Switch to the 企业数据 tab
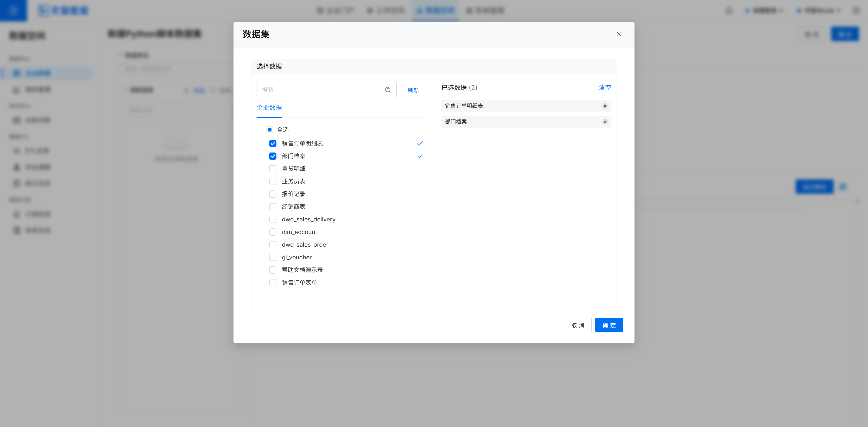868x427 pixels. pyautogui.click(x=269, y=108)
